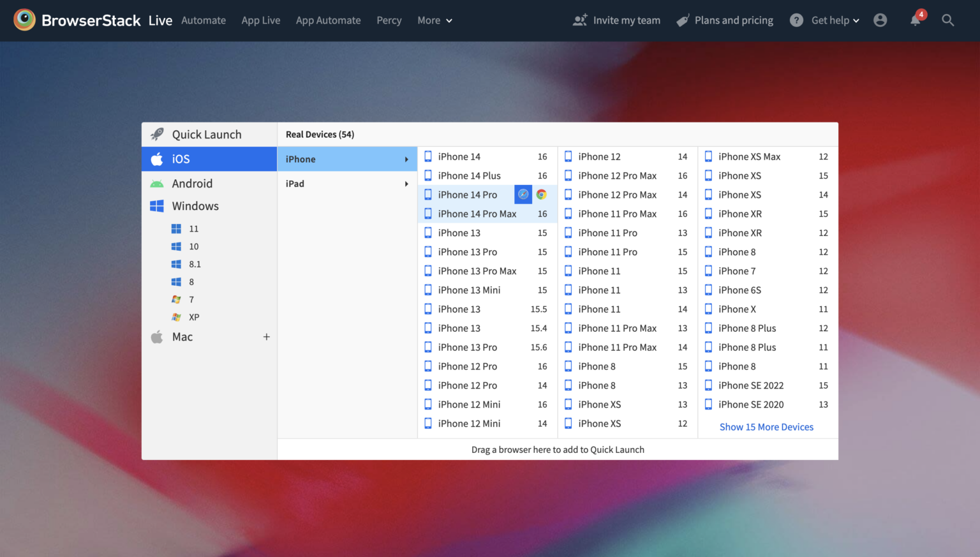
Task: Select the Mac platform in the sidebar
Action: coord(182,336)
